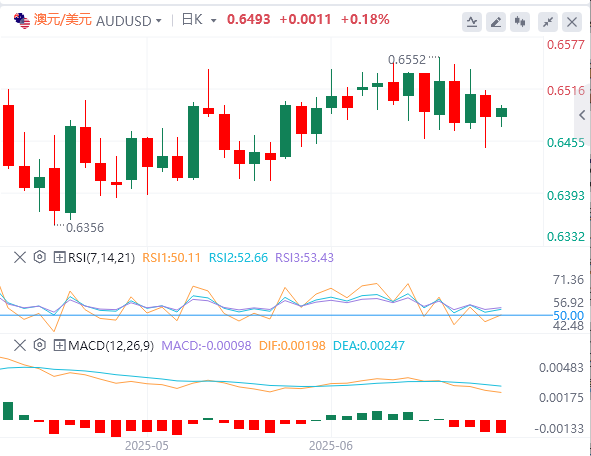Open the AUDUSD symbol dropdown
The height and width of the screenshot is (456, 591).
(129, 21)
